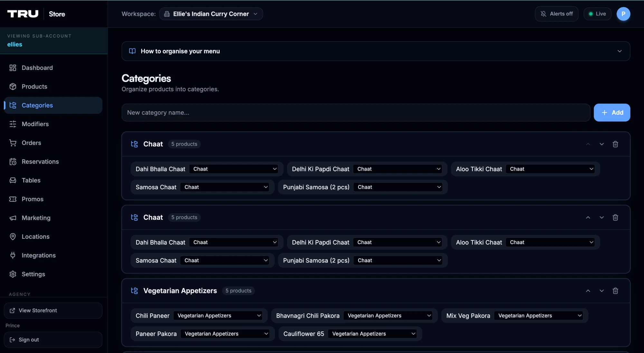
Task: Click the Store label next to logo
Action: point(57,14)
